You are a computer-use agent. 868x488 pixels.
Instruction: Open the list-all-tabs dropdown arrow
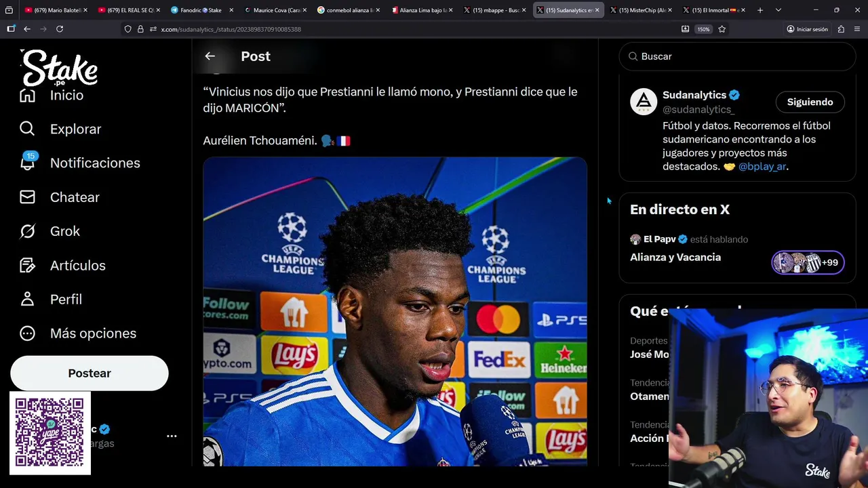(x=778, y=10)
